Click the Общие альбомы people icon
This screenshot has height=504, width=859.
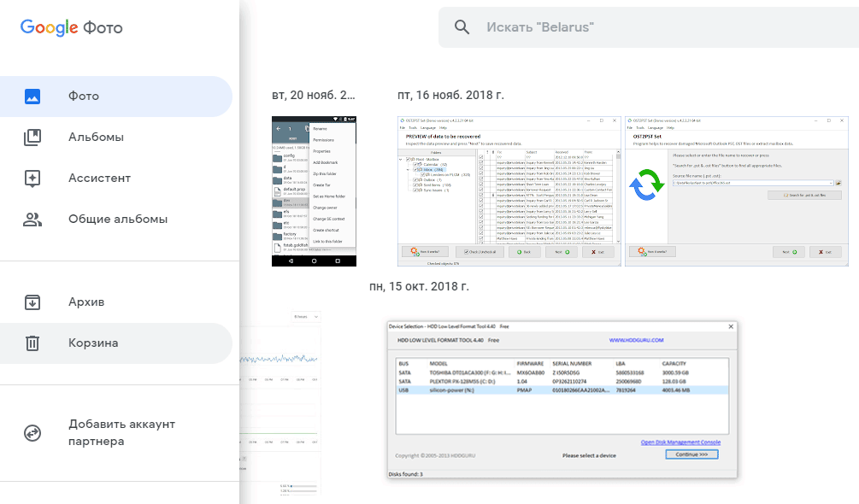32,220
